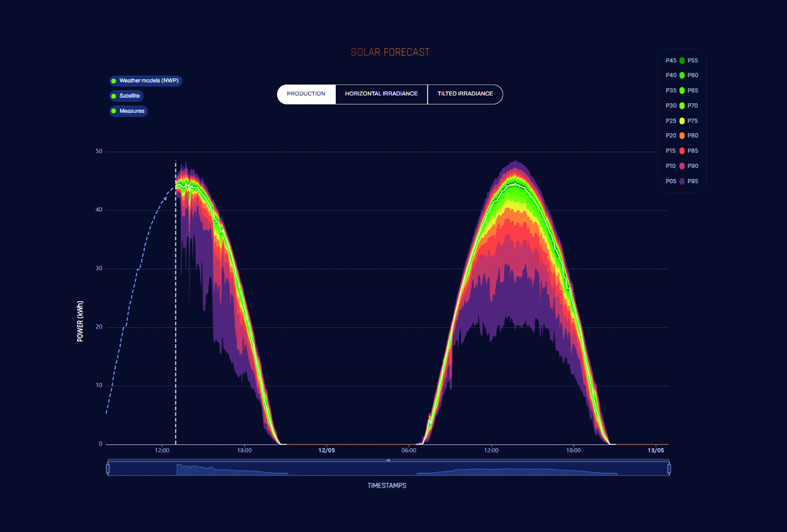This screenshot has width=787, height=532.
Task: Click the P40–P60 green legend dot
Action: (x=682, y=75)
